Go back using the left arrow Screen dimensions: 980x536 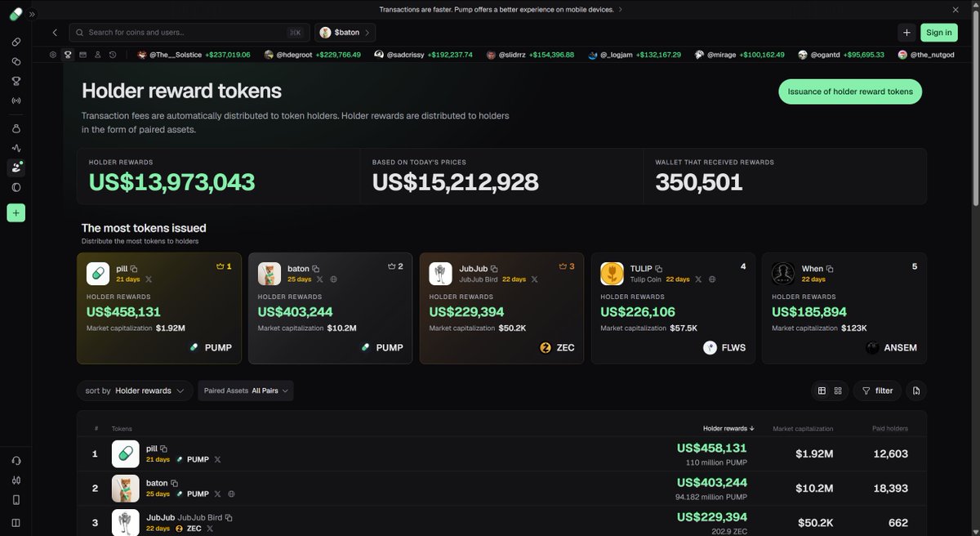(55, 33)
